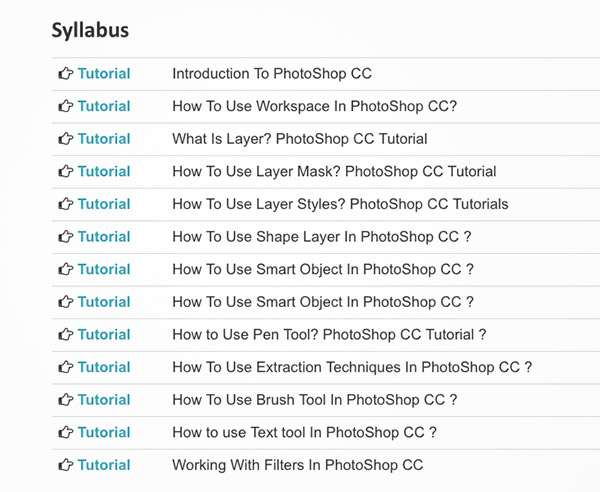This screenshot has height=492, width=600.
Task: Open the Tutorial link for Introduction To PhotoShop CC
Action: pyautogui.click(x=104, y=74)
